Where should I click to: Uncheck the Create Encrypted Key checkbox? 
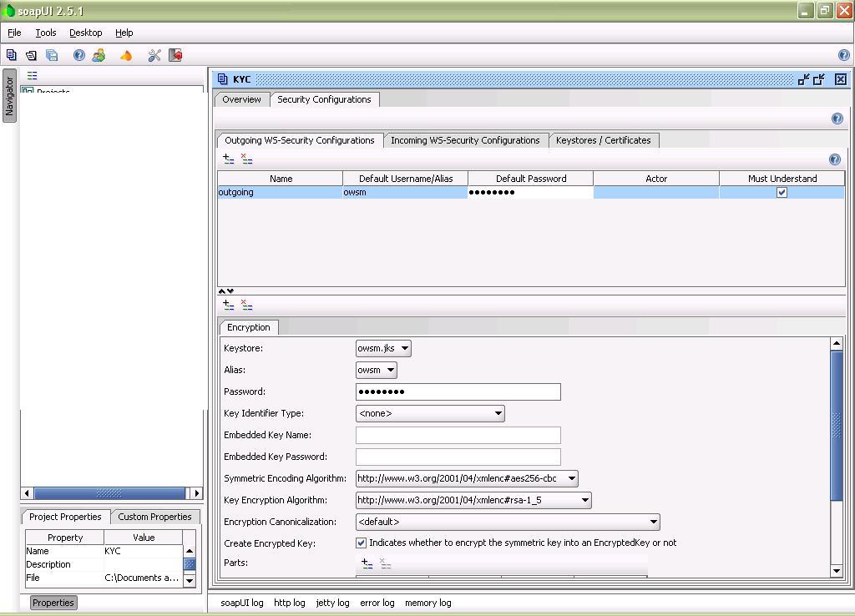pyautogui.click(x=362, y=543)
